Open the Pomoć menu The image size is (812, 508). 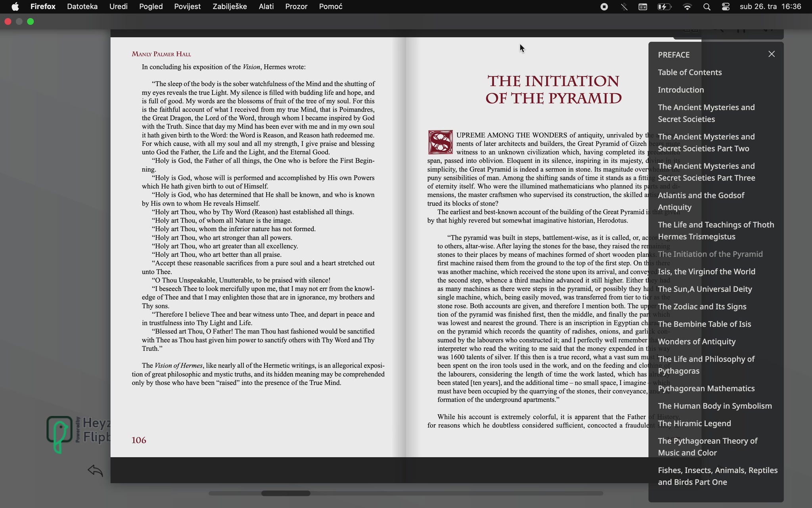[x=331, y=7]
